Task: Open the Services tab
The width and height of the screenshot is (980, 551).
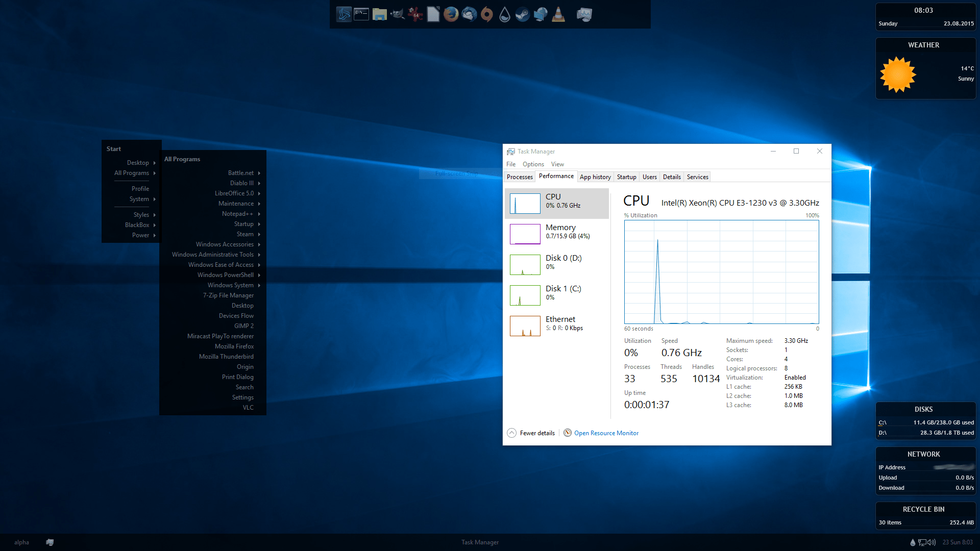Action: click(697, 177)
